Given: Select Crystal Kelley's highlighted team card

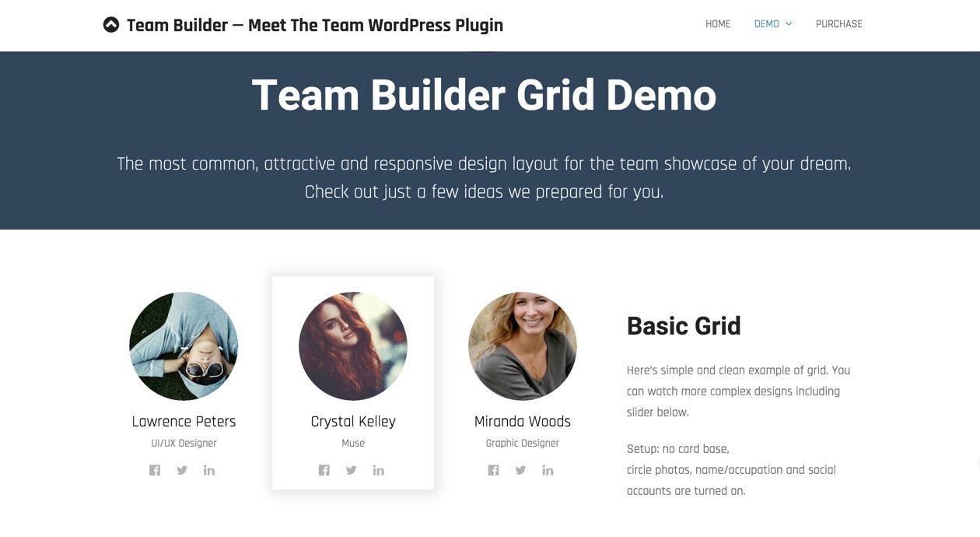Looking at the screenshot, I should [x=352, y=381].
